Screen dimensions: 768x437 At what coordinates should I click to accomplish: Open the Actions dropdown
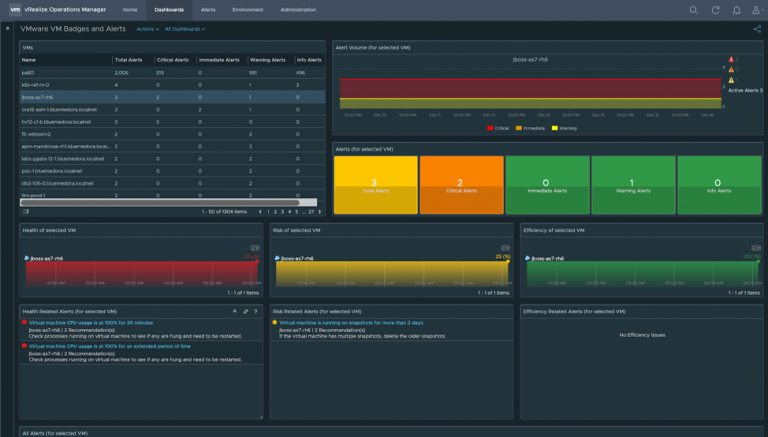coord(147,30)
